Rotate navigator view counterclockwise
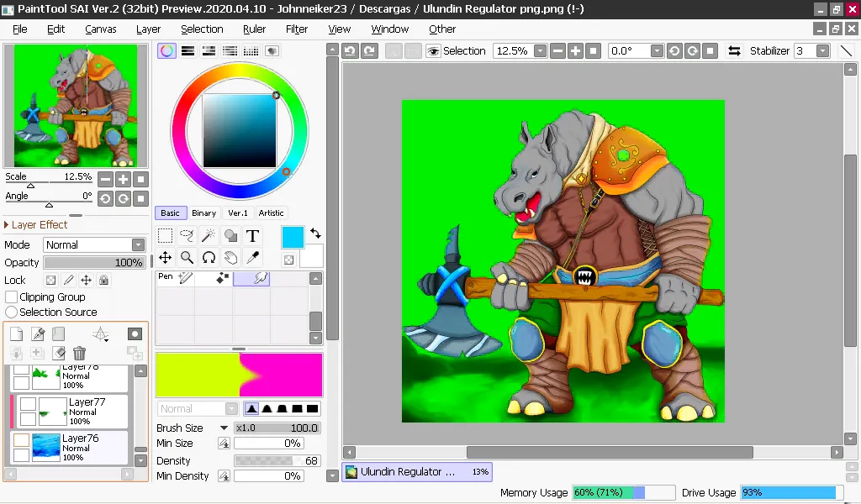Screen dimensions: 861x504 coord(105,198)
